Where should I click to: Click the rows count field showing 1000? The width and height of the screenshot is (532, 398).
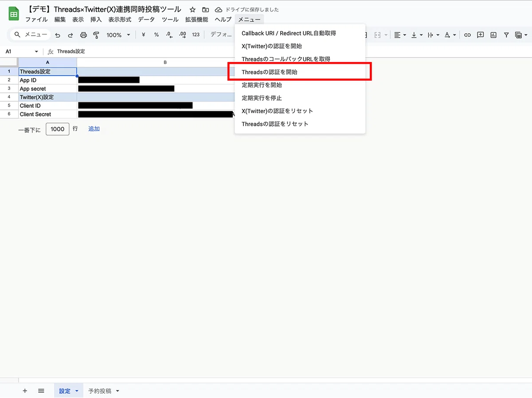click(58, 129)
